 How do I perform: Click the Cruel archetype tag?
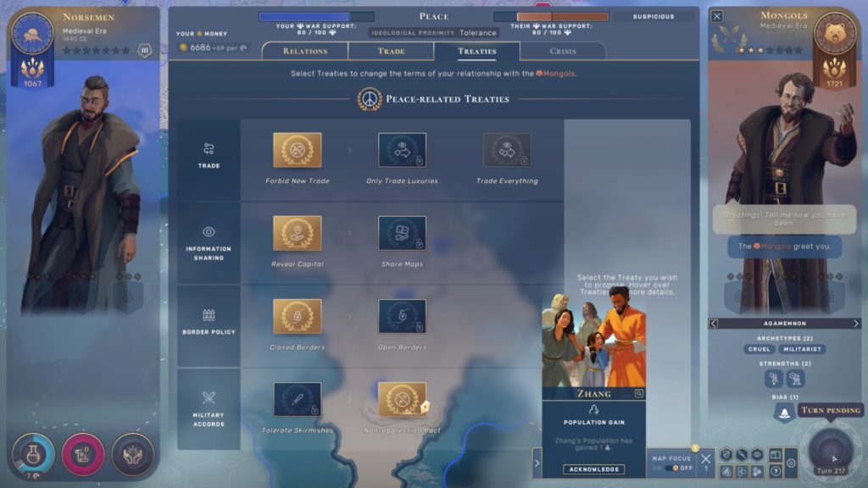tap(759, 349)
